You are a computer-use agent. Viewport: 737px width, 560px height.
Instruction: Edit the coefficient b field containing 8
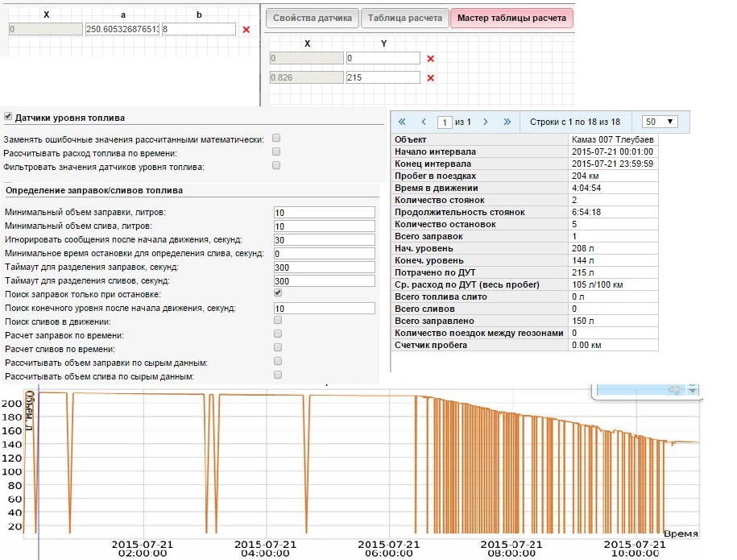(x=198, y=29)
